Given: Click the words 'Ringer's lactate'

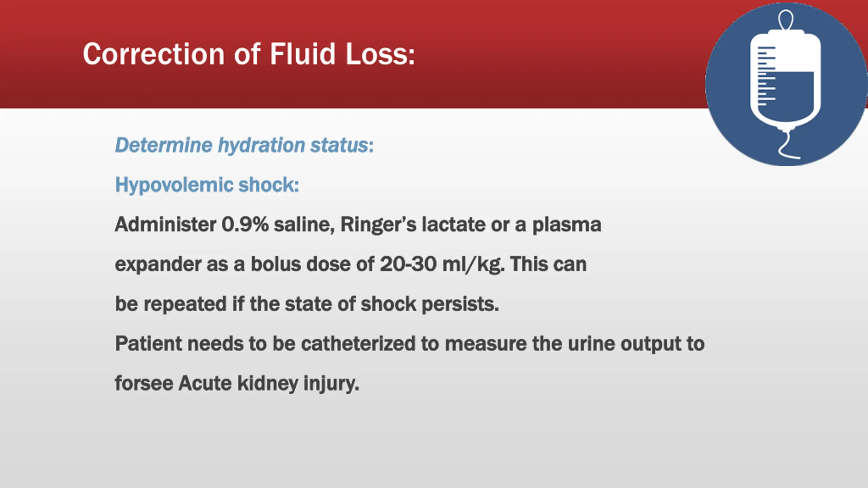Looking at the screenshot, I should (412, 224).
